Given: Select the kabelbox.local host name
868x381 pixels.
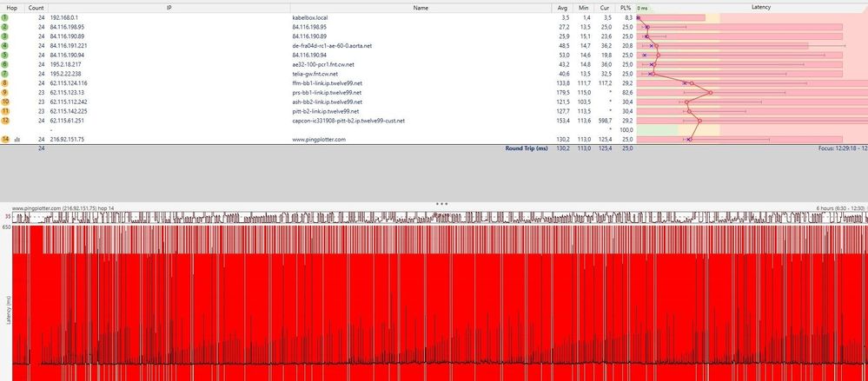Looking at the screenshot, I should click(x=310, y=17).
